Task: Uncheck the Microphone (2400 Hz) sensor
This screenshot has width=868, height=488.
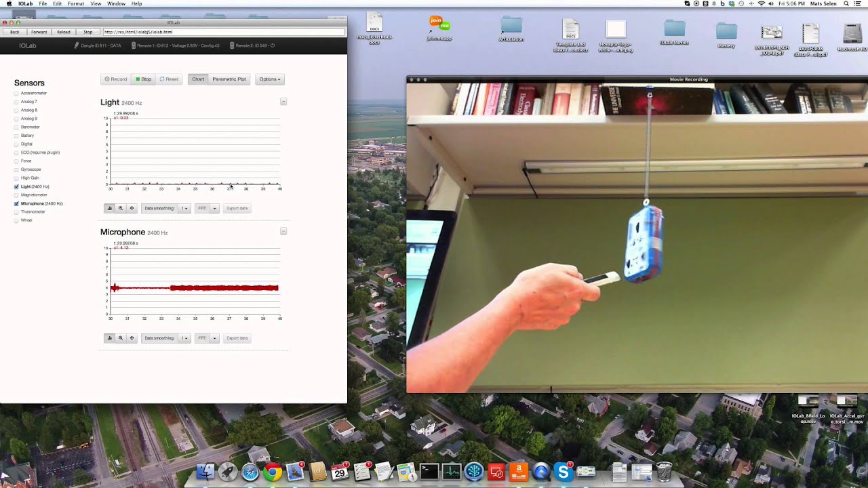Action: (16, 203)
